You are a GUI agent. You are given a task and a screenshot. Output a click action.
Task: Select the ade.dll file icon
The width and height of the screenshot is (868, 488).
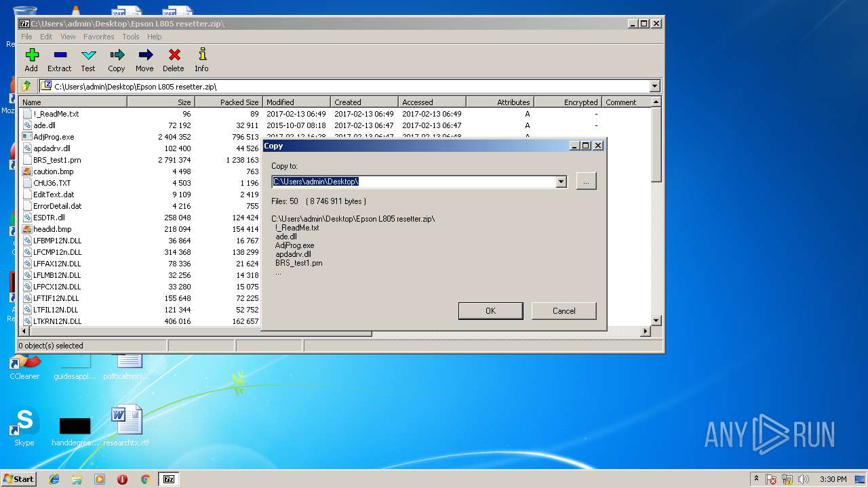pos(27,125)
